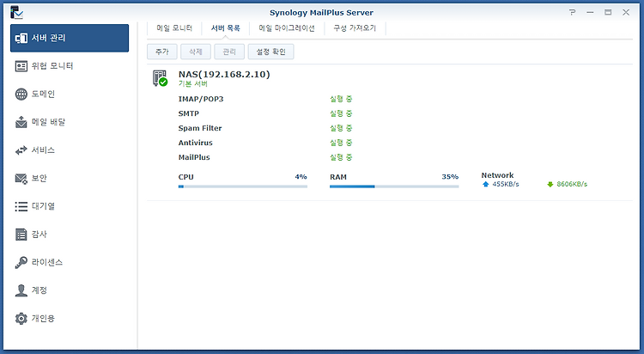Viewport: 644px width, 354px height.
Task: Click the RAM usage progress bar
Action: point(394,186)
